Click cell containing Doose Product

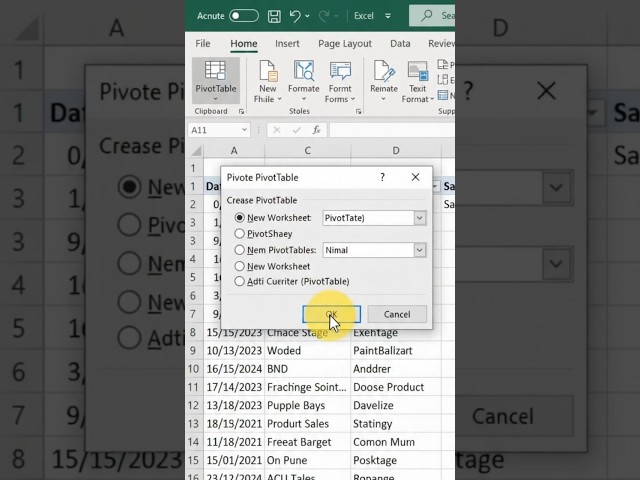(396, 387)
